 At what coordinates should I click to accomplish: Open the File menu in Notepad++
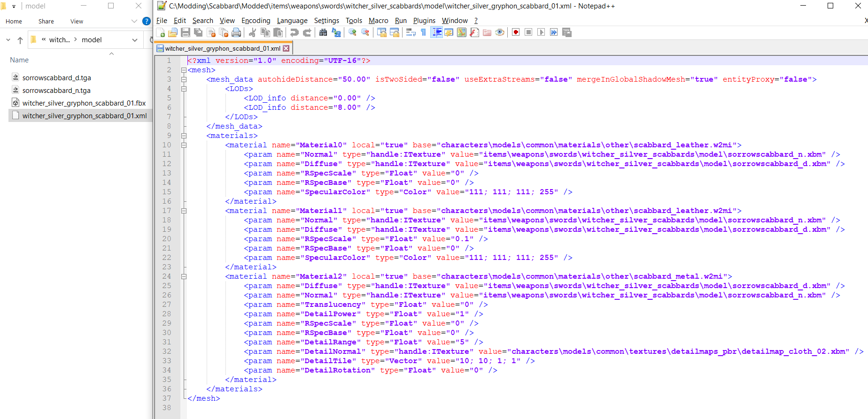pyautogui.click(x=162, y=21)
